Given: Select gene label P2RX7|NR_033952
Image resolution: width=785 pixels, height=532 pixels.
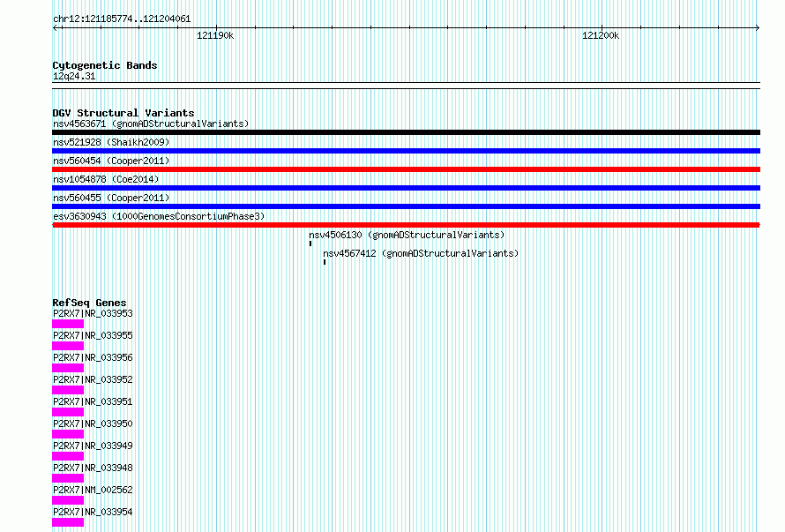Looking at the screenshot, I should coord(93,379).
